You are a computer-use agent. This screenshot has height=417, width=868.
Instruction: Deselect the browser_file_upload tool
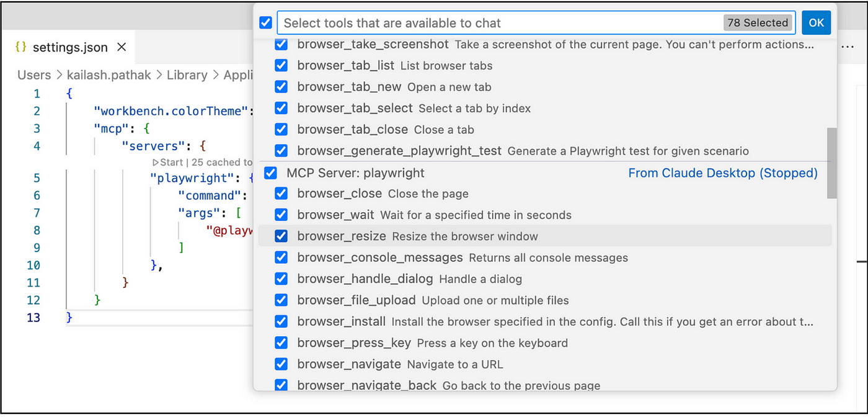(281, 300)
